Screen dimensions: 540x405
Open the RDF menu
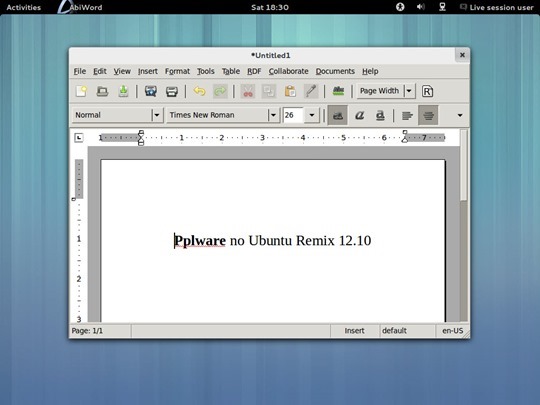point(254,71)
